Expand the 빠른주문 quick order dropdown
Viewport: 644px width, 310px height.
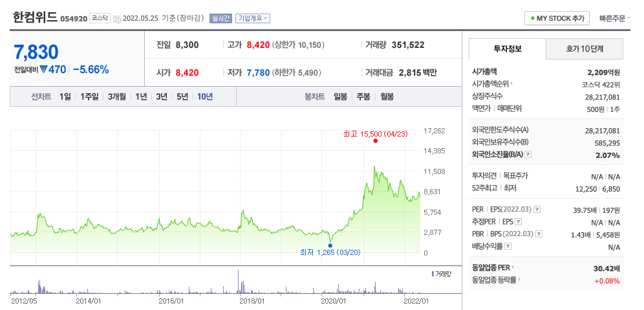tap(614, 19)
